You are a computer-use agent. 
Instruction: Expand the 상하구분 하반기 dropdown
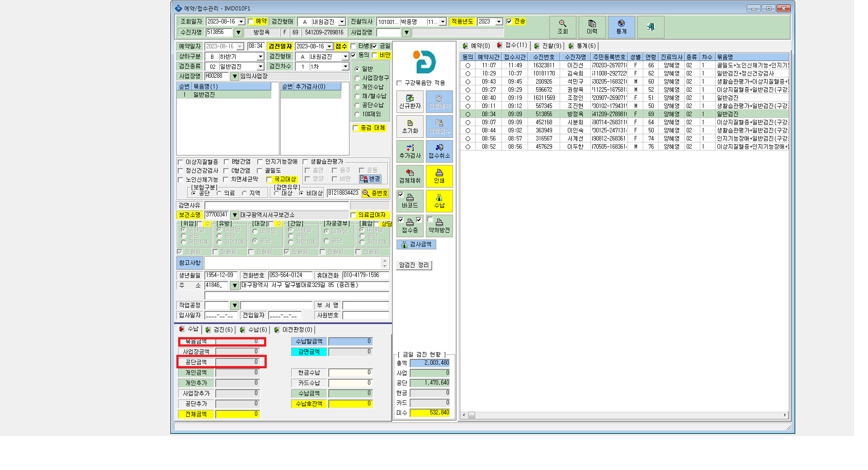tap(260, 56)
